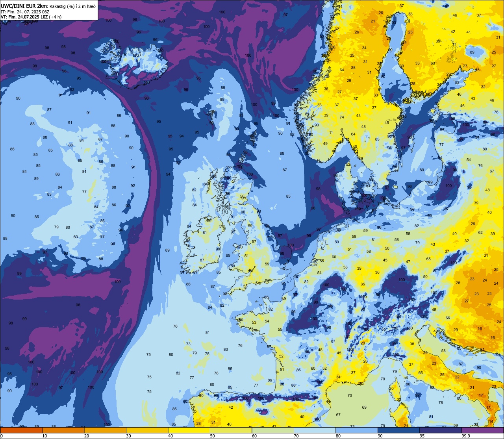Click the legend tick label "30"
504x439 pixels.
point(128,436)
